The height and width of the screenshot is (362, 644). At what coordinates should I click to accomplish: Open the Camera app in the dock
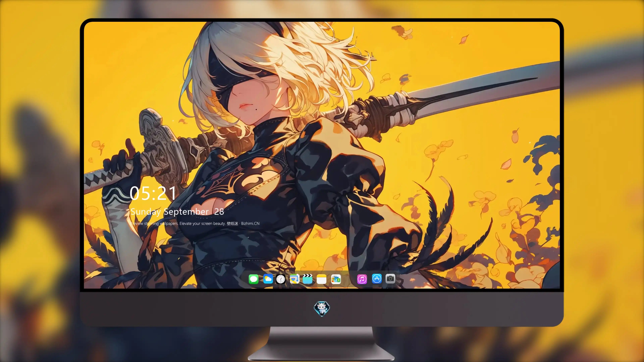click(x=390, y=279)
